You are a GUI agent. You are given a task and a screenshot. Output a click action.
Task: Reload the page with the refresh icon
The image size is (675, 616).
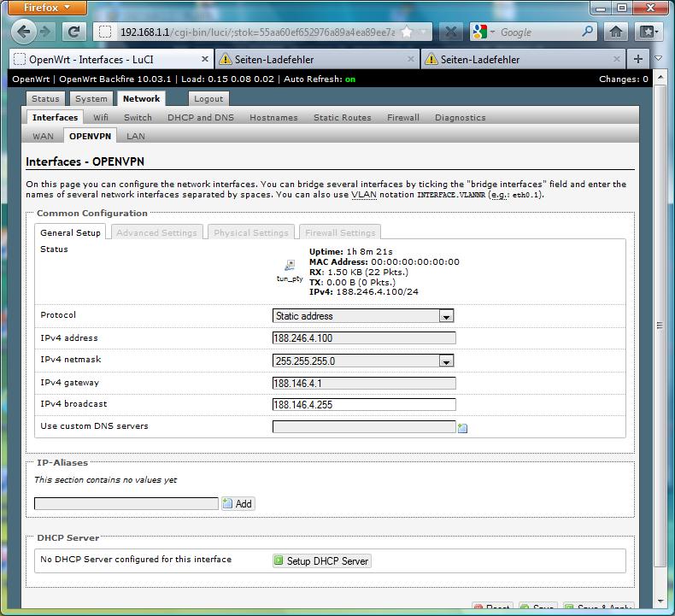[73, 32]
